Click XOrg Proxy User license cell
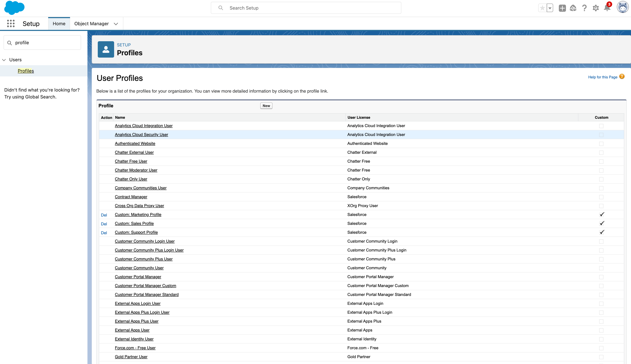631x364 pixels. coord(362,206)
